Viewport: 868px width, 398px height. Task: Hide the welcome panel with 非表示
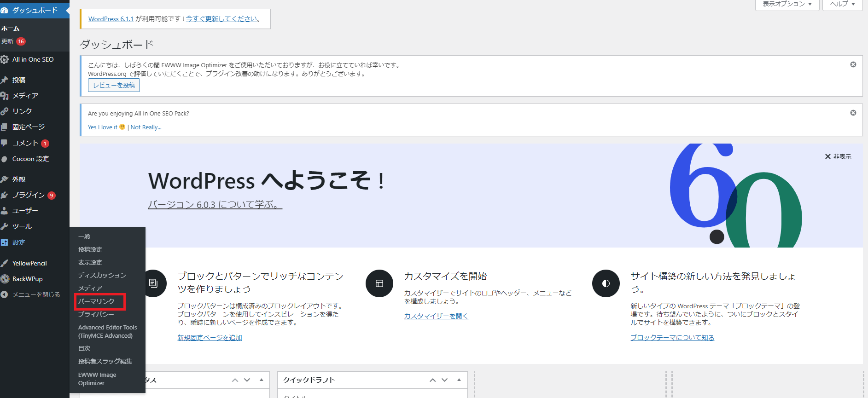pos(838,156)
